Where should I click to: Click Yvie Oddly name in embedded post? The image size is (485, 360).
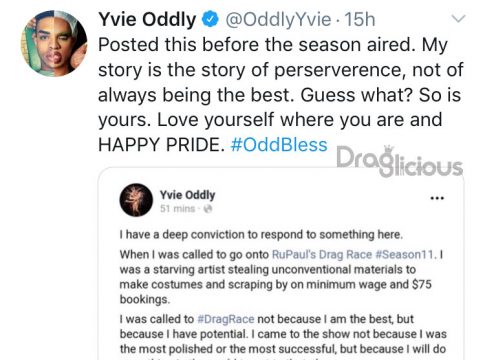point(187,195)
